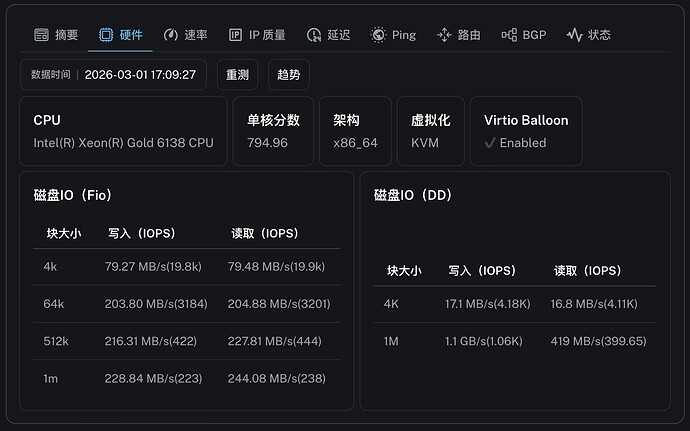Screen dimensions: 690x431
Task: Click the routing arrows icon beside 路由
Action: point(444,35)
